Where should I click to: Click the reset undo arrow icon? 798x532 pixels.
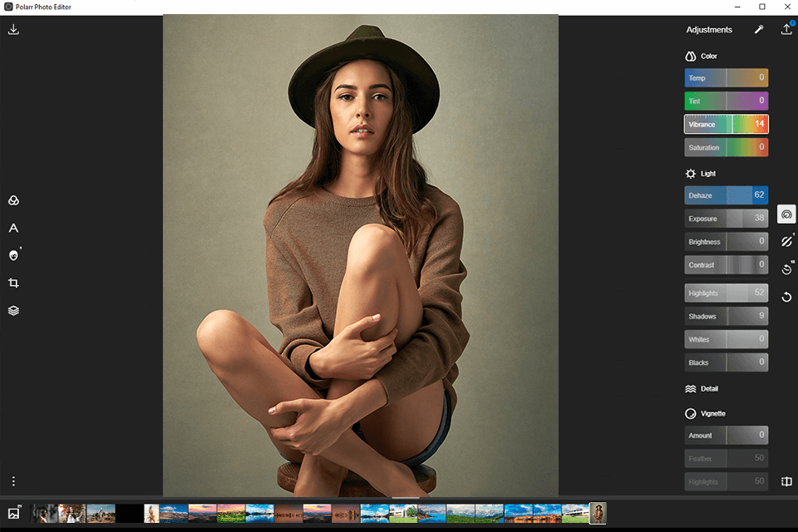[x=787, y=297]
